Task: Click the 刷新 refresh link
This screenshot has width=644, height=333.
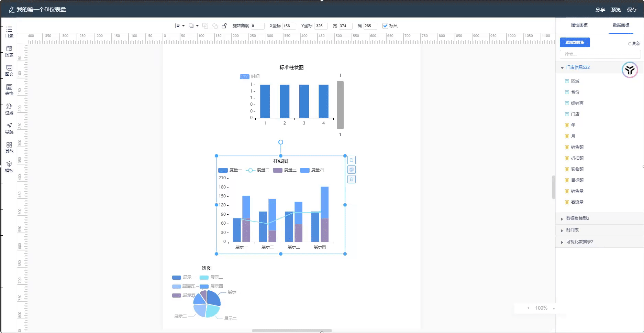Action: (634, 44)
